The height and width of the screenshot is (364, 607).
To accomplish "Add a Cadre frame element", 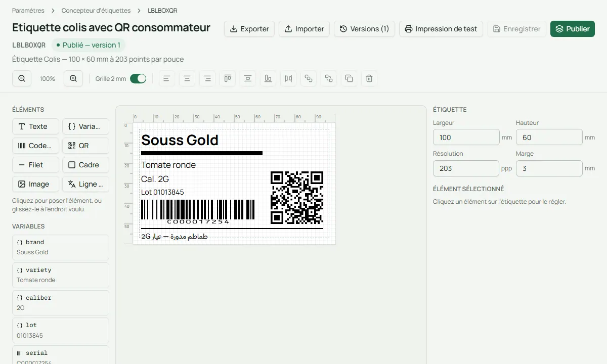I will (85, 165).
